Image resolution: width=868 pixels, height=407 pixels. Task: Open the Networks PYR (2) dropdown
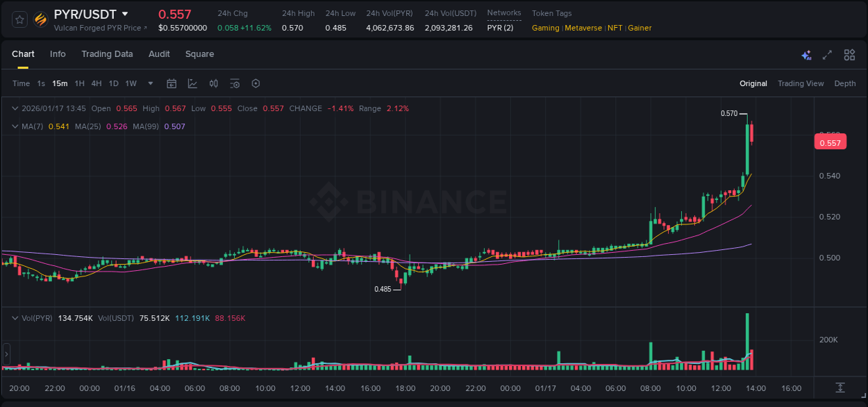[x=499, y=28]
